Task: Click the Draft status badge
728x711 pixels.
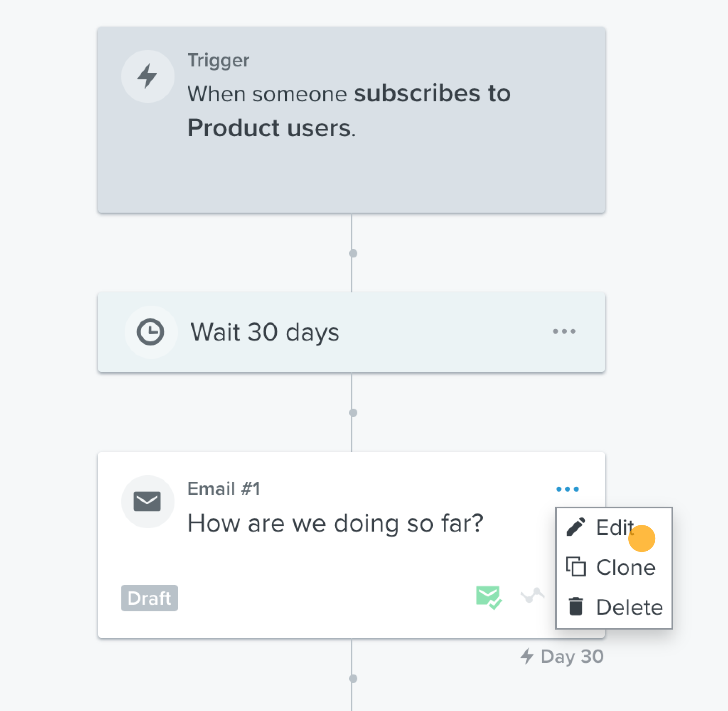Action: click(x=150, y=598)
